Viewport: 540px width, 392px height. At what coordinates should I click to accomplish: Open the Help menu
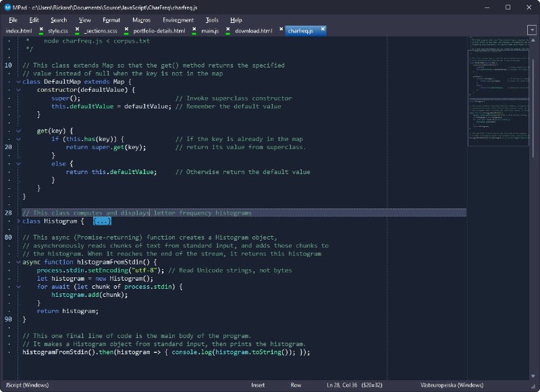[x=236, y=20]
